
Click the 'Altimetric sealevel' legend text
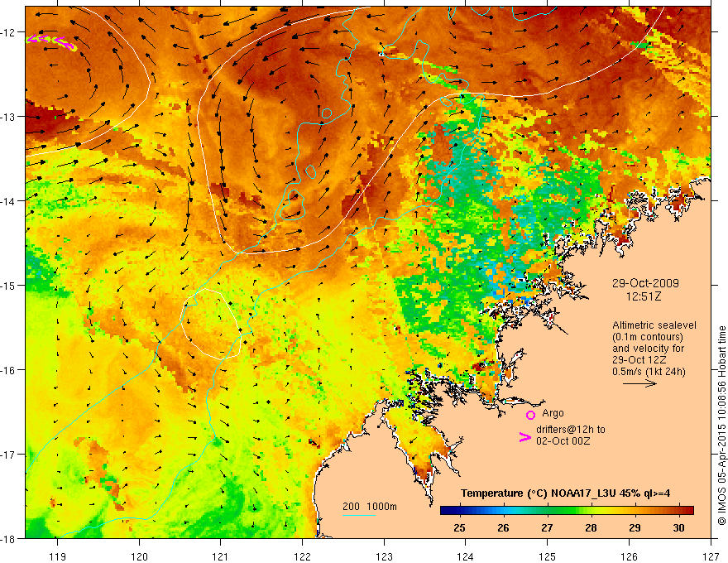(x=654, y=325)
